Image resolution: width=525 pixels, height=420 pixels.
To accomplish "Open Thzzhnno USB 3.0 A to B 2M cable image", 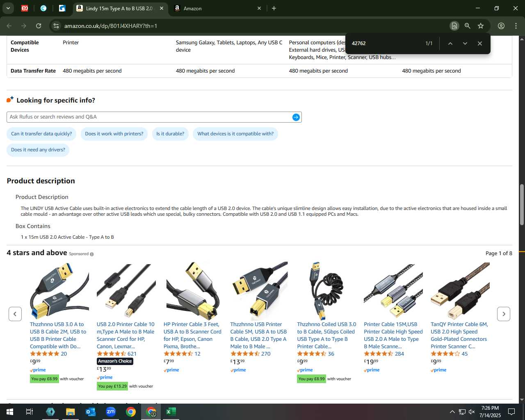I will click(59, 291).
